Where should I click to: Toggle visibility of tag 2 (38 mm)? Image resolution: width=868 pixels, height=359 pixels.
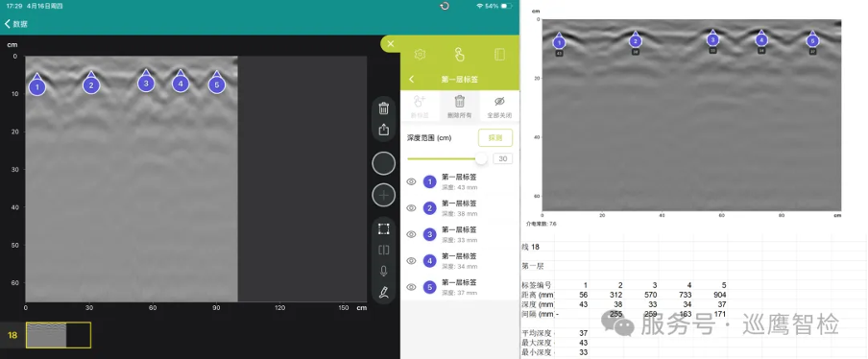[411, 208]
